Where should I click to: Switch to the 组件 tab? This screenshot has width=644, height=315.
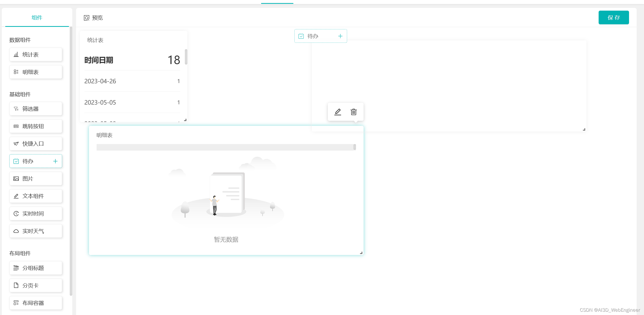coord(37,17)
